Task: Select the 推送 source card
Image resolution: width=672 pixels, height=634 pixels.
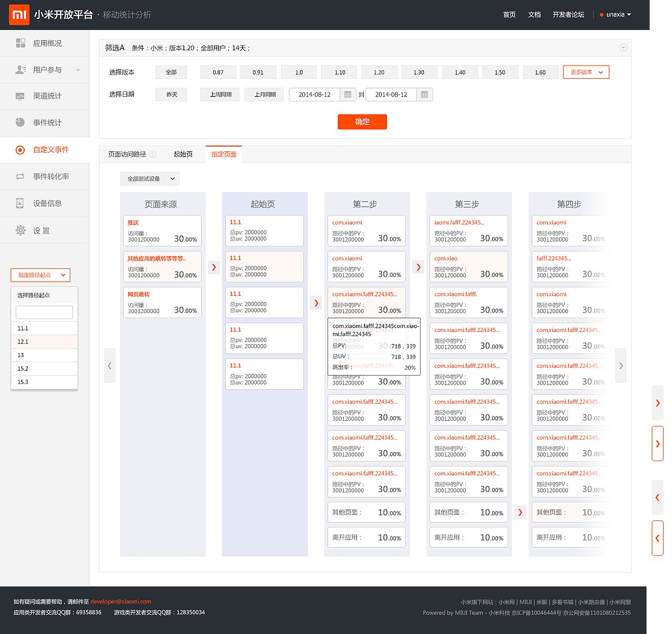Action: [162, 231]
